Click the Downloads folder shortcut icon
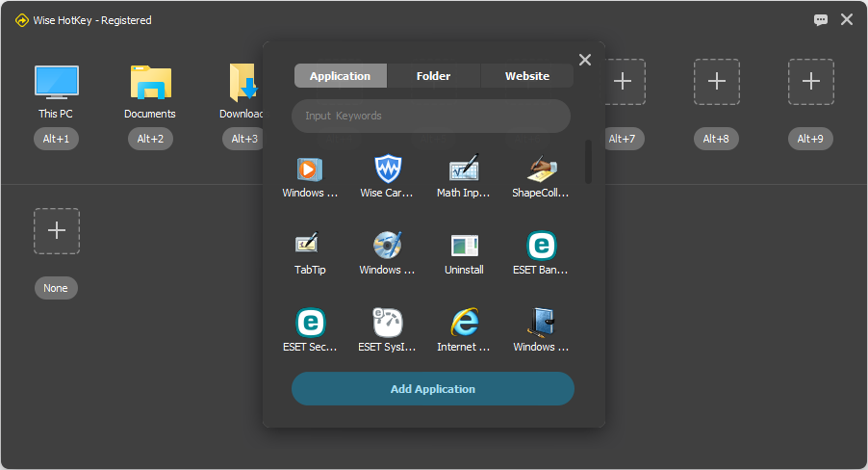This screenshot has width=868, height=470. [245, 82]
